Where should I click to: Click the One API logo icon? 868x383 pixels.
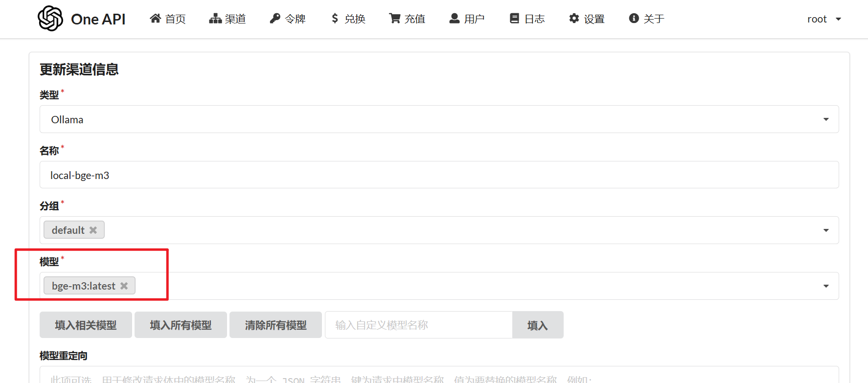pos(50,19)
